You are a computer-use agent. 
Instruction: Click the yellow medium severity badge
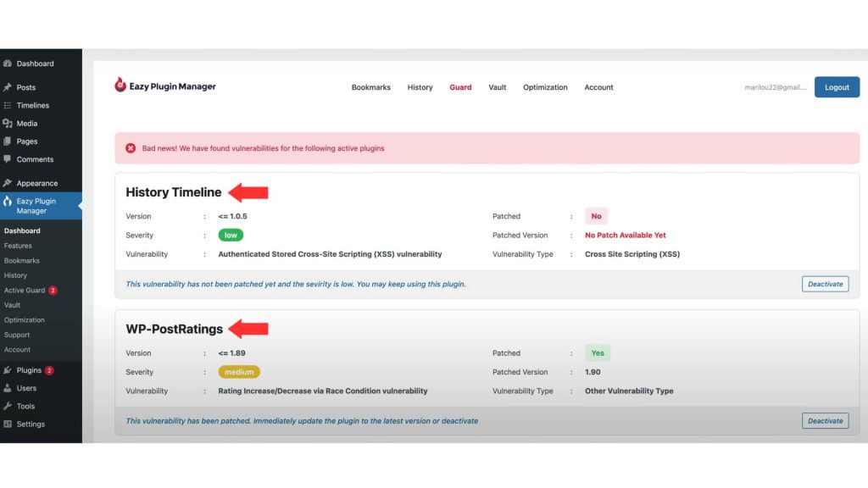click(239, 372)
